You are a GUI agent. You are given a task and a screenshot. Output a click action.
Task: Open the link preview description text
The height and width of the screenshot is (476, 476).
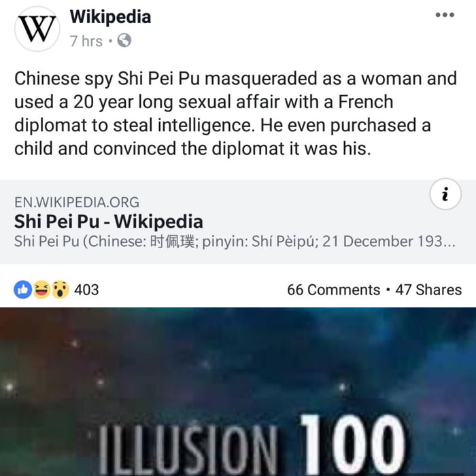235,241
